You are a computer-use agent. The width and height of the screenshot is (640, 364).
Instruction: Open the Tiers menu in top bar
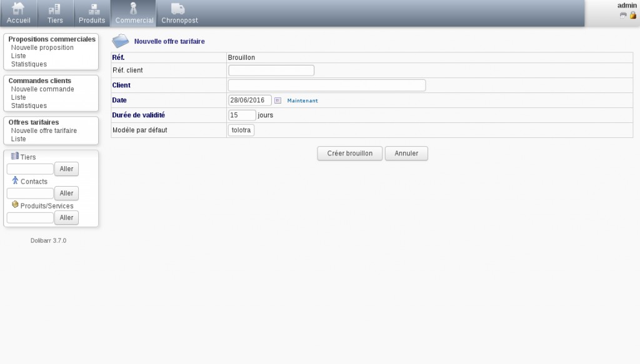coord(55,14)
